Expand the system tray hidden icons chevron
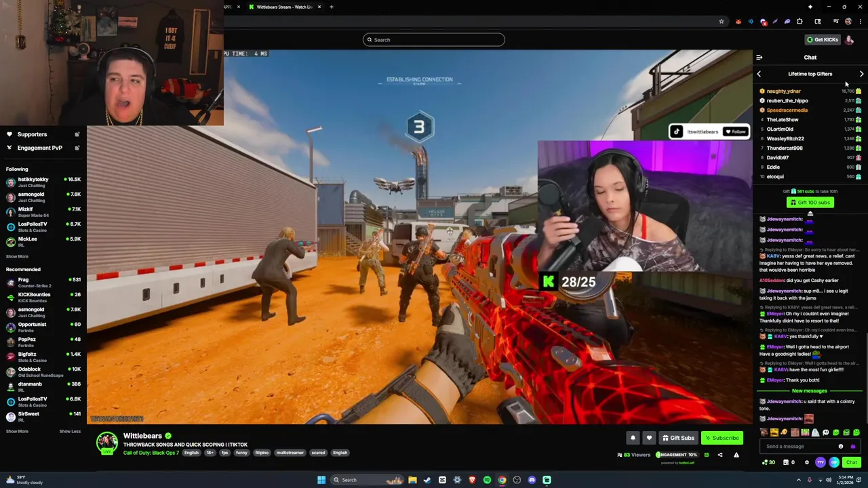868x488 pixels. 799,480
